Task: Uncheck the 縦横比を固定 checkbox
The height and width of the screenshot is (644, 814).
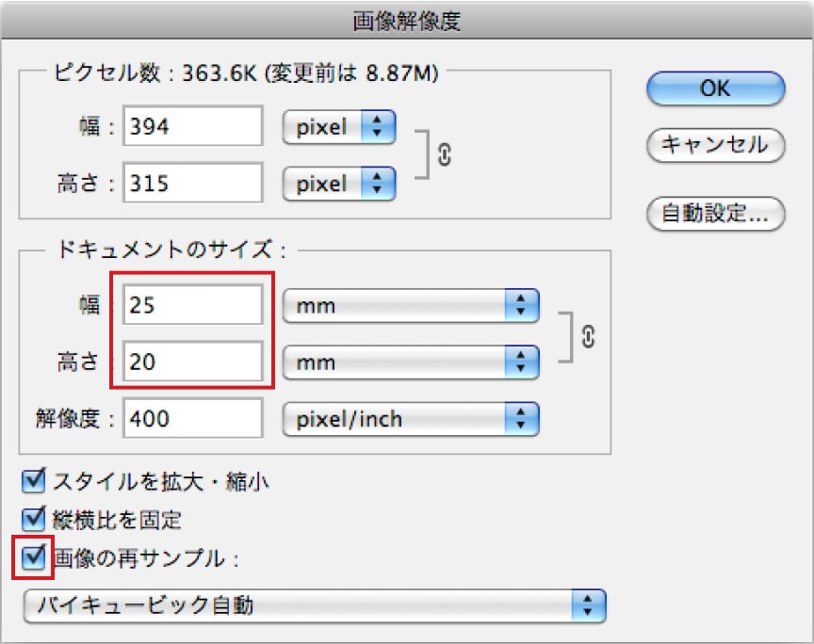Action: pyautogui.click(x=34, y=519)
